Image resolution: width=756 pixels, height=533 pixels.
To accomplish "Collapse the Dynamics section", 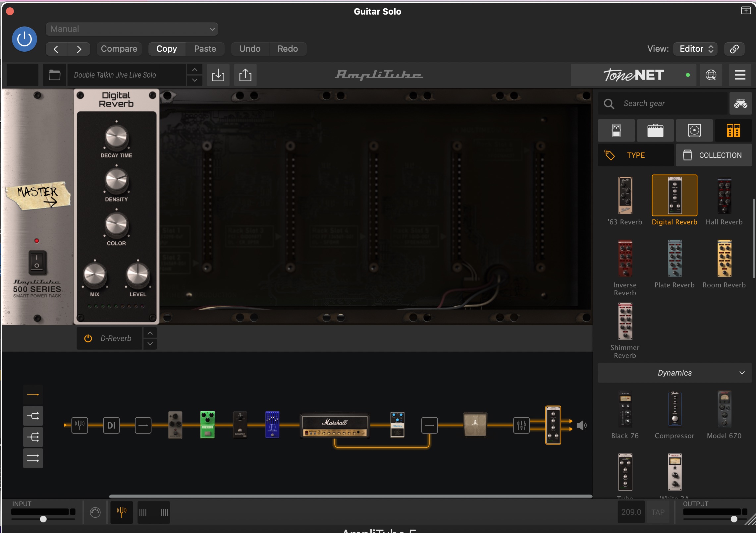I will click(675, 373).
